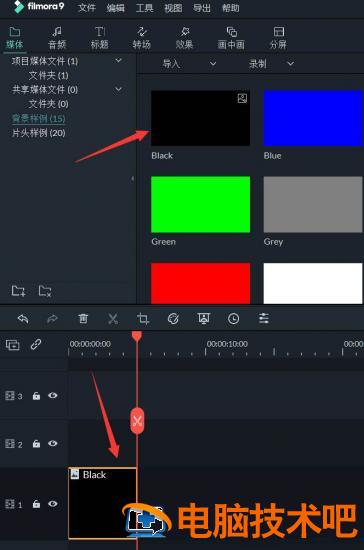Click the crop tool icon

pyautogui.click(x=143, y=319)
